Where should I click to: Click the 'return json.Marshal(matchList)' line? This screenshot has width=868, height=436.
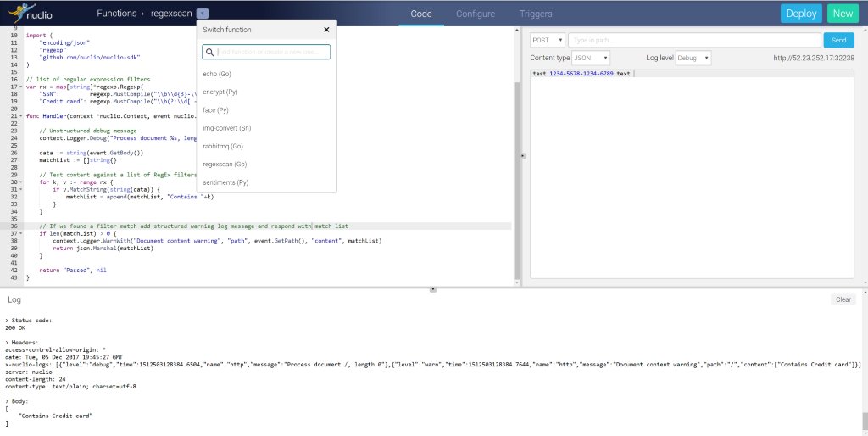[103, 249]
